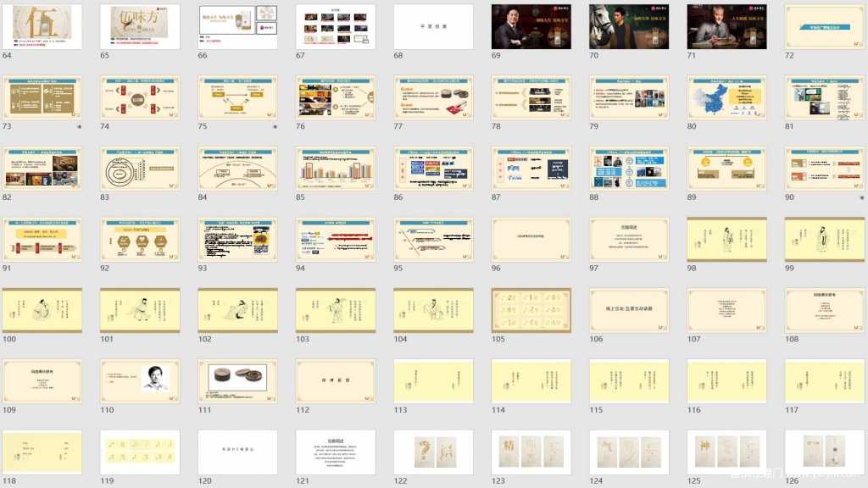Select slide 93 with dense text block

pos(238,240)
